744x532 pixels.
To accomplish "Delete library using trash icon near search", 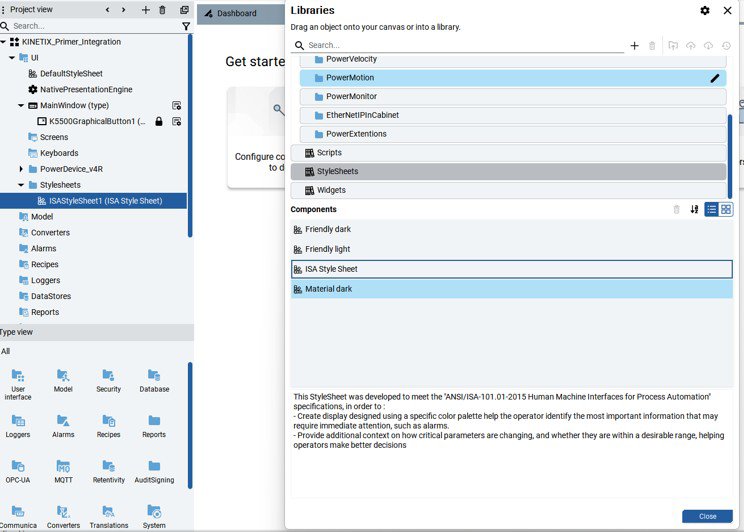I will [x=652, y=46].
